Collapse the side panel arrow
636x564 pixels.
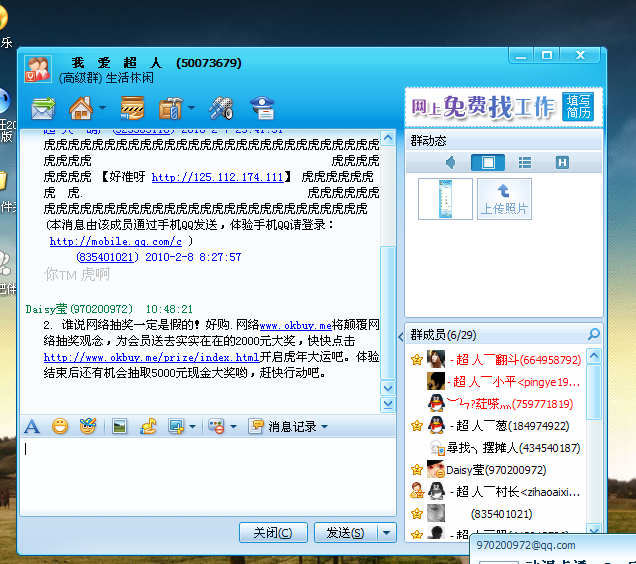coord(401,336)
